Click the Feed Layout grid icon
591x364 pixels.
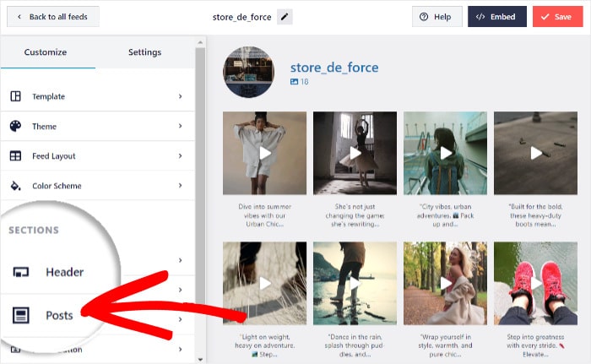15,155
